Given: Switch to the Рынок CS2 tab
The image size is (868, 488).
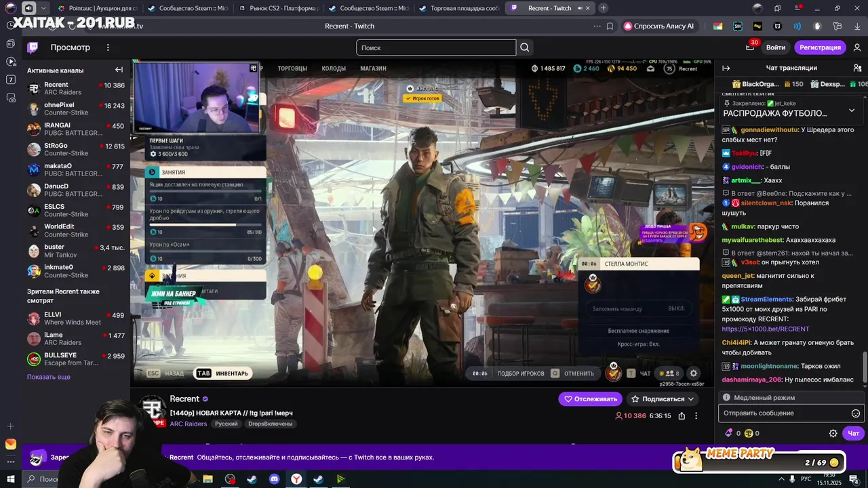Looking at the screenshot, I should pos(277,8).
